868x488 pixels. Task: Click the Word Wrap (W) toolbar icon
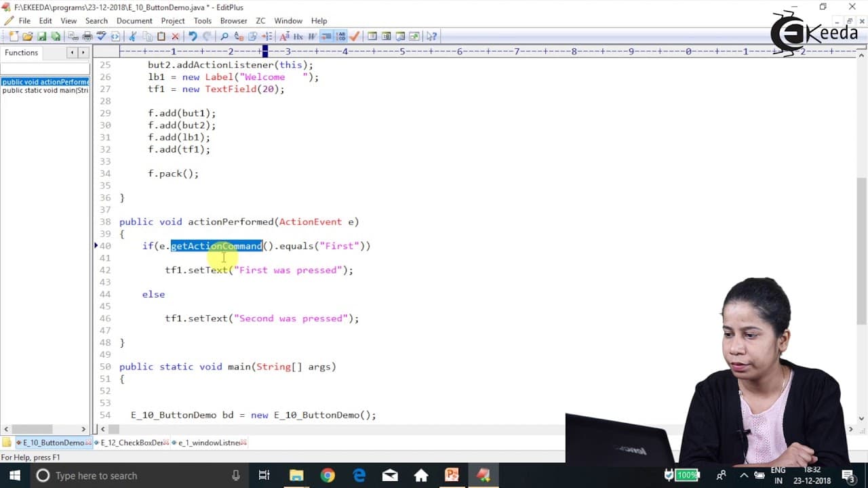tap(311, 36)
